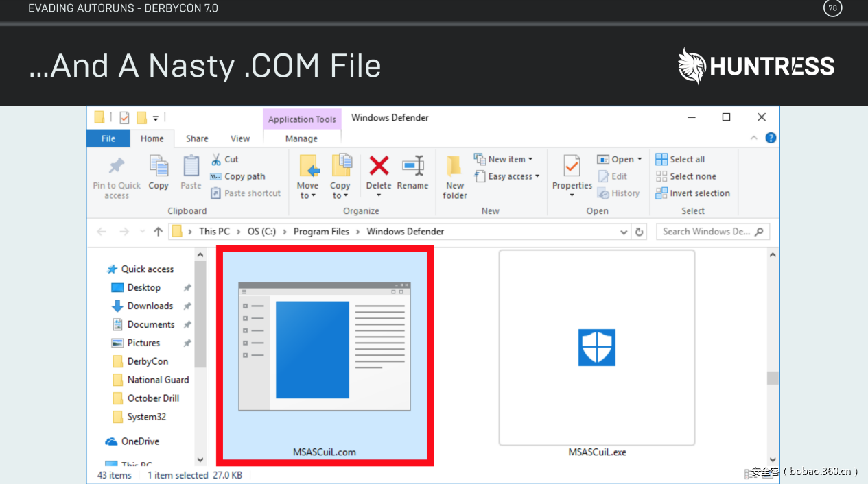868x484 pixels.
Task: Select the MSASCuiL.exe file thumbnail
Action: point(596,348)
